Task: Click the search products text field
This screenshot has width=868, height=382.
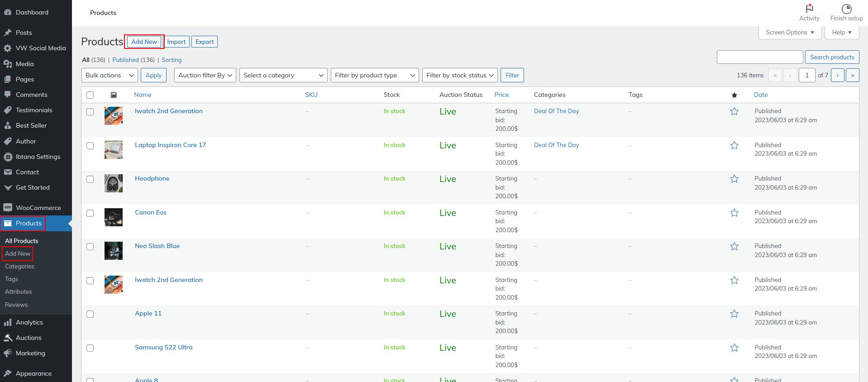Action: (759, 57)
